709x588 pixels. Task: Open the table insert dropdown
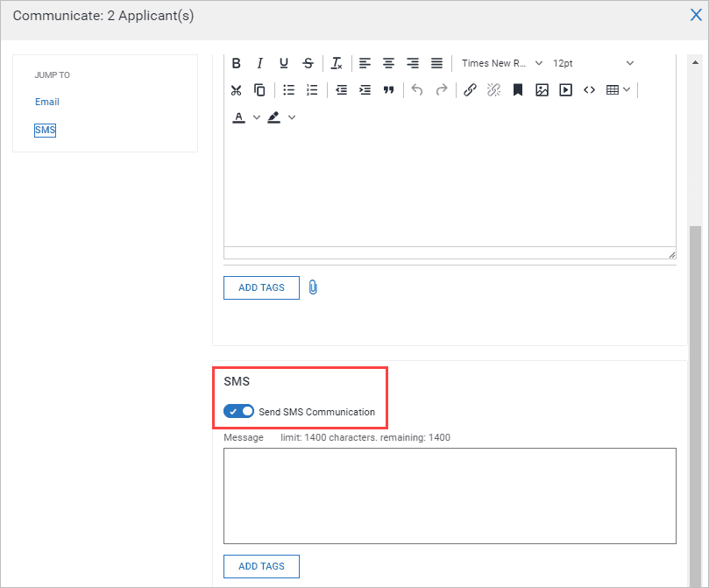618,90
